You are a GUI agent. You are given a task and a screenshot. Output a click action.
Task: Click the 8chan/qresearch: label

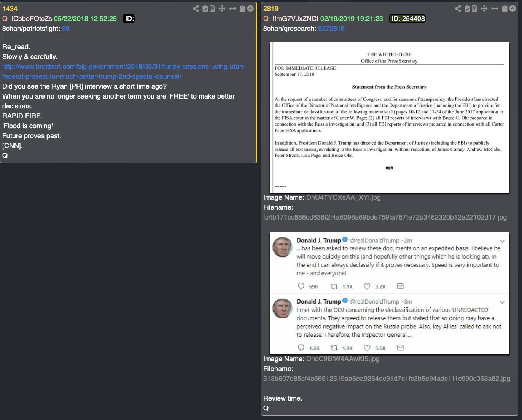(290, 29)
